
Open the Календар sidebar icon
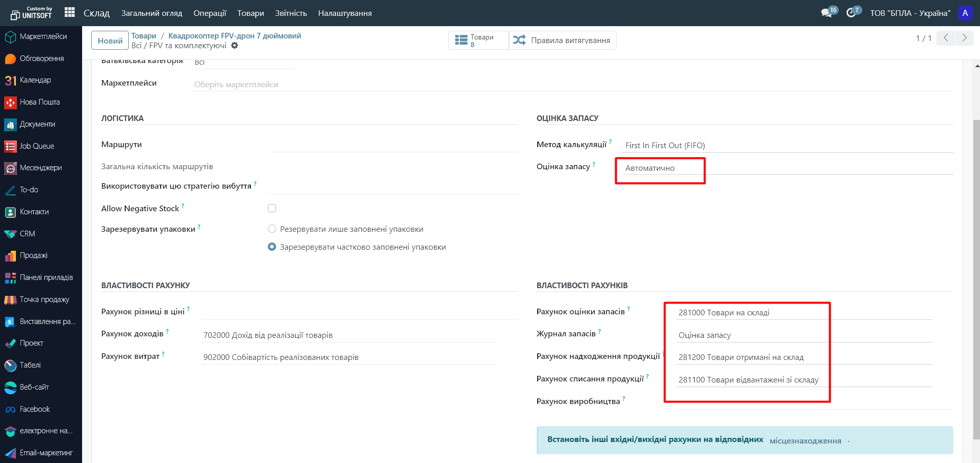[x=11, y=80]
